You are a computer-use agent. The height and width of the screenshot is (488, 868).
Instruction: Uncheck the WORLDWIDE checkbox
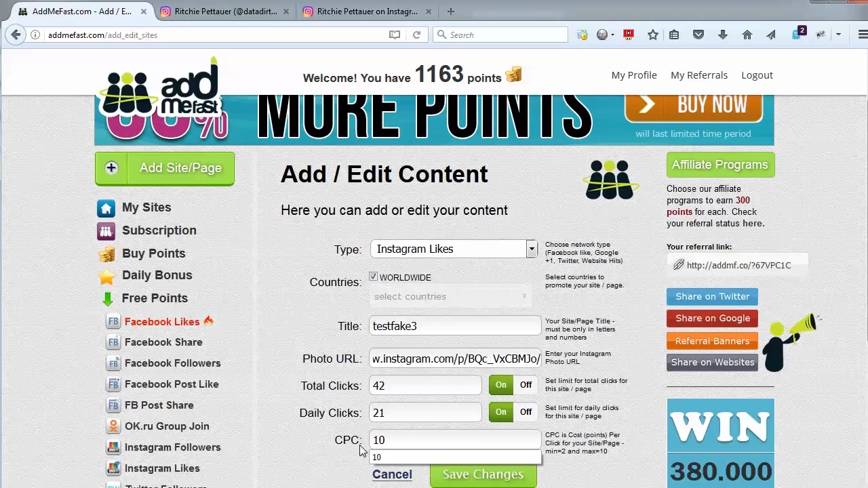374,277
